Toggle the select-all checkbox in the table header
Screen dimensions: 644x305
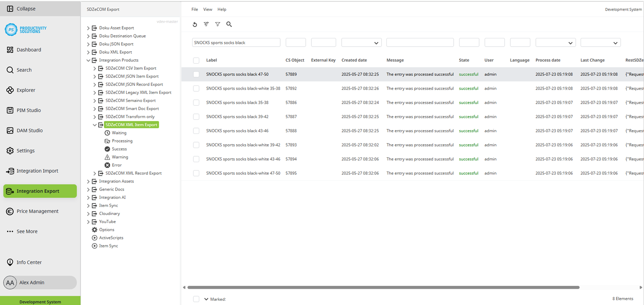[196, 60]
